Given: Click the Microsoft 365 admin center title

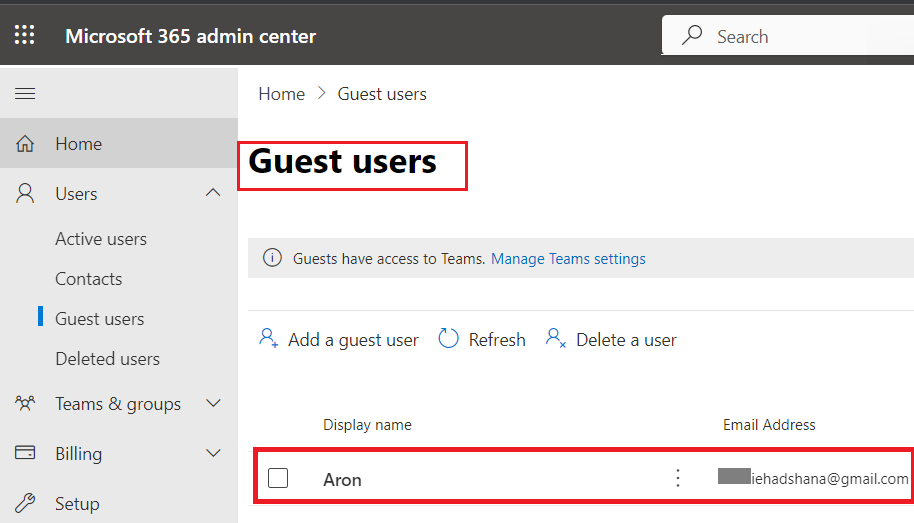Looking at the screenshot, I should [x=190, y=36].
